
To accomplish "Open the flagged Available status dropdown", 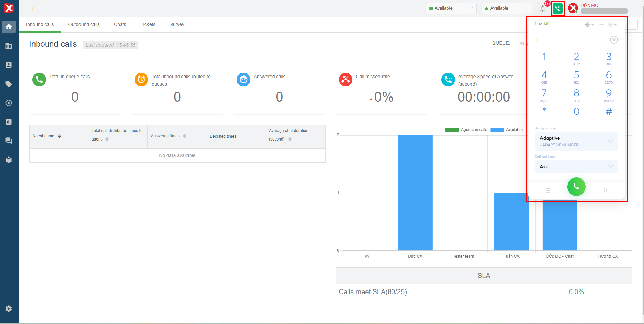I will tap(451, 8).
